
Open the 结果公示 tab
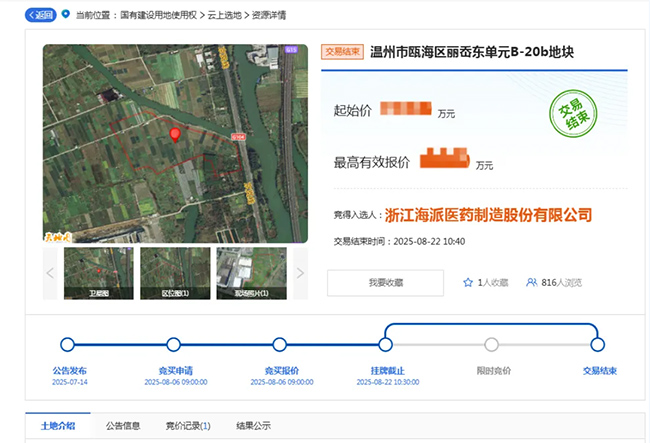(x=254, y=426)
